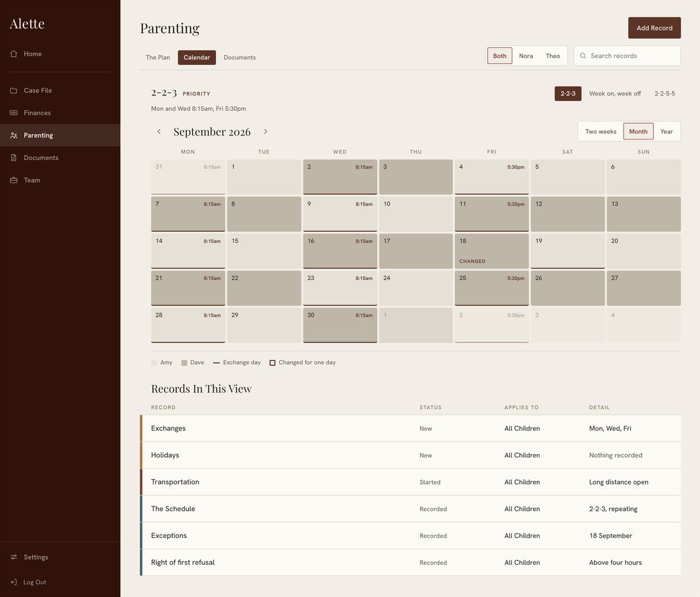Filter records to Nora

tap(526, 56)
